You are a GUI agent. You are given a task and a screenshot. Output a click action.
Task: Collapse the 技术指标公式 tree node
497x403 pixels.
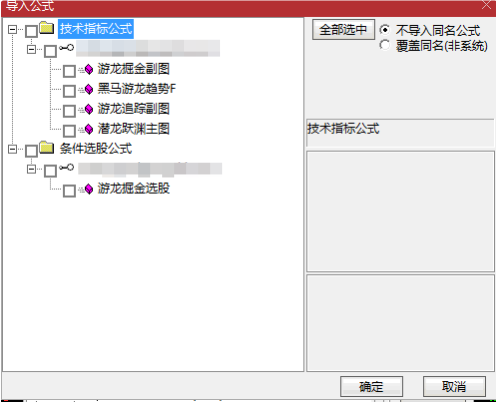click(12, 29)
